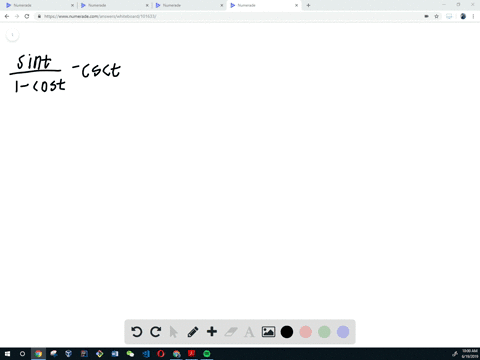
Task: Click the undo button in whiteboard toolbar
Action: (x=137, y=332)
